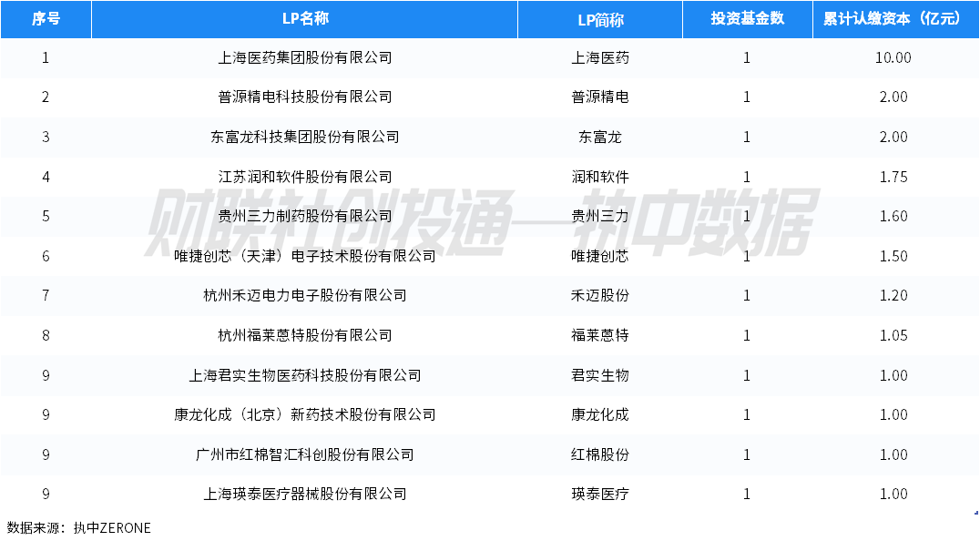This screenshot has height=541, width=980.
Task: Click the short name 瑛泰医疗
Action: 600,495
